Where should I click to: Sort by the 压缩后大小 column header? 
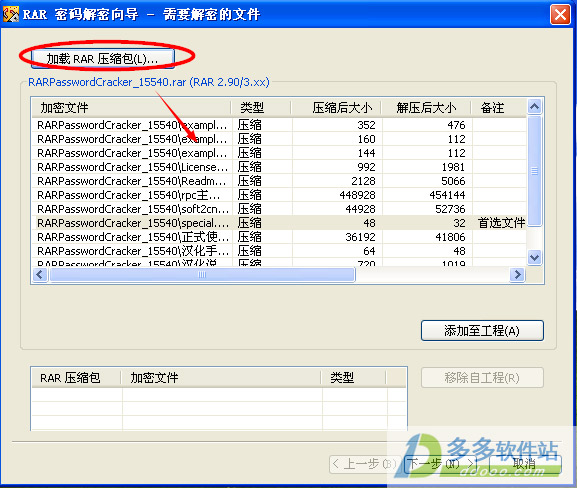(x=336, y=107)
